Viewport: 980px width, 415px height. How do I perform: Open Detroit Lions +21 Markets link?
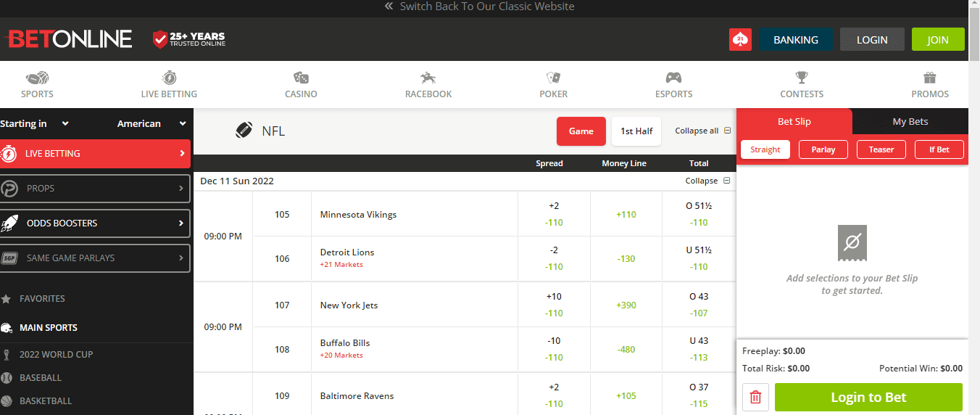click(341, 265)
